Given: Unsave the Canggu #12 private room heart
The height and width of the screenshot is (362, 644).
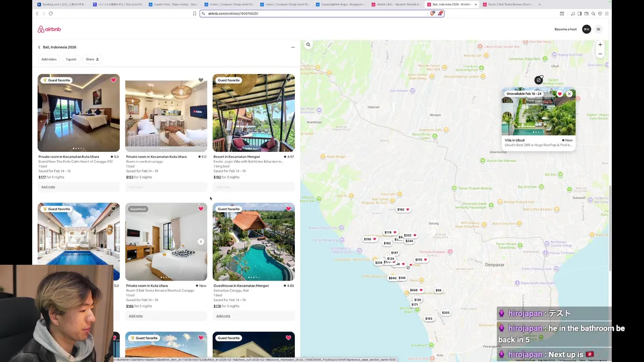Looking at the screenshot, I should [x=113, y=80].
